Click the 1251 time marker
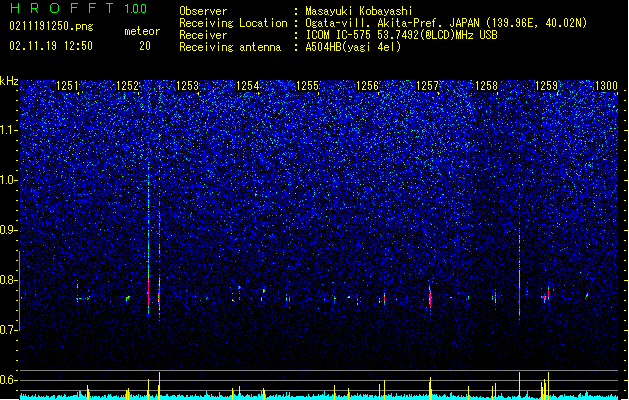 point(67,86)
